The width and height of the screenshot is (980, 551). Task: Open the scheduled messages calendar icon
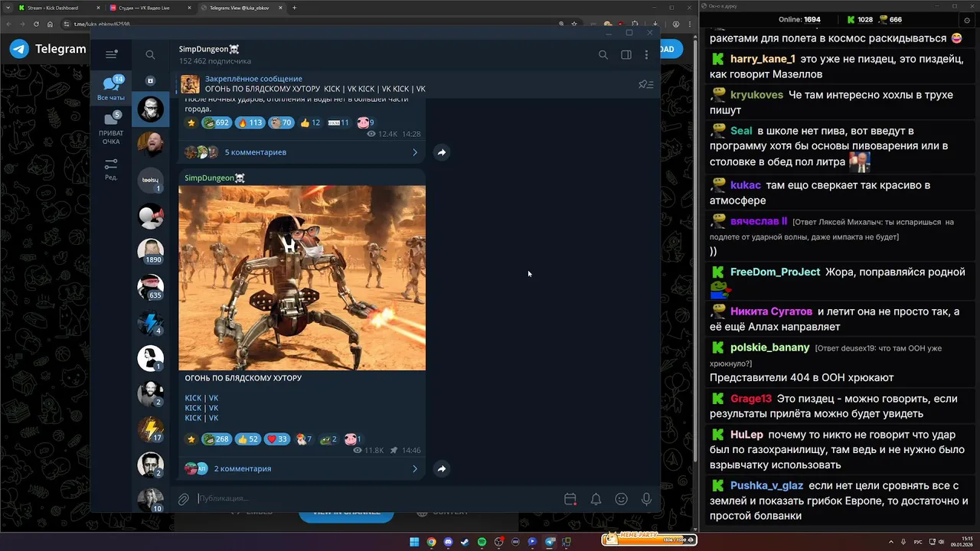point(570,499)
